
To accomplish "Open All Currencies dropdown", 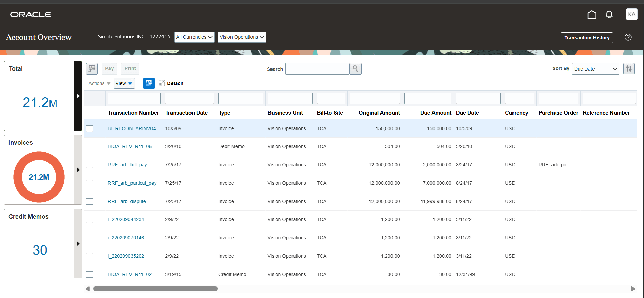I will pos(194,37).
